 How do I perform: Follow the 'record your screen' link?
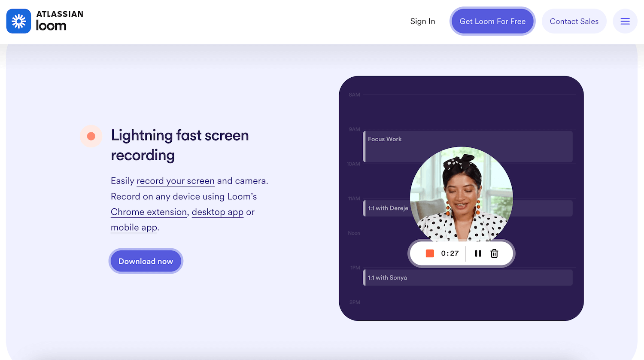point(176,181)
